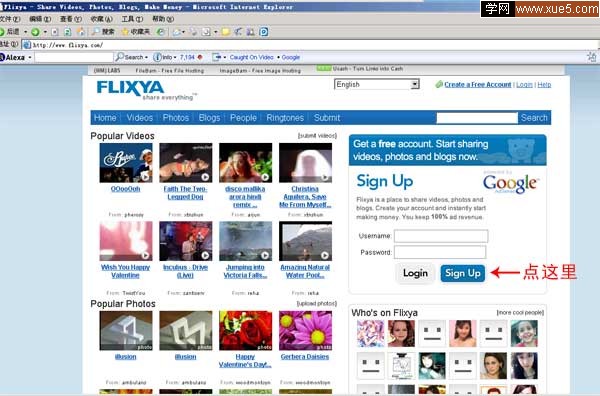600x396 pixels.
Task: Click the Mail toolbar icon
Action: tap(176, 32)
